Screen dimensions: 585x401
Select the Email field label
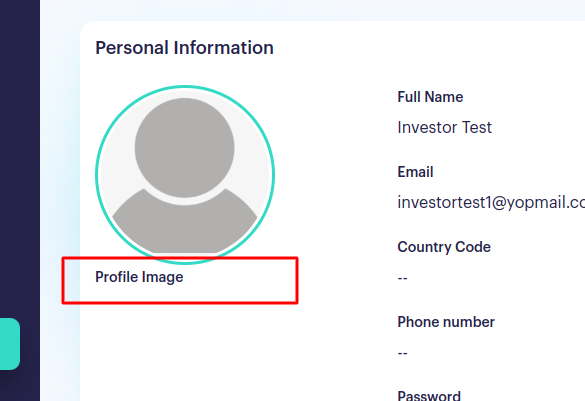[415, 172]
